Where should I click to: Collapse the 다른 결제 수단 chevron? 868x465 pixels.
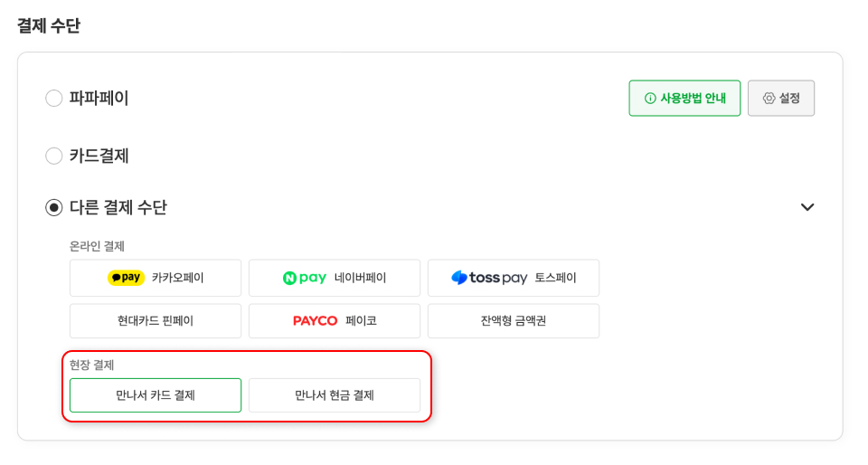807,207
